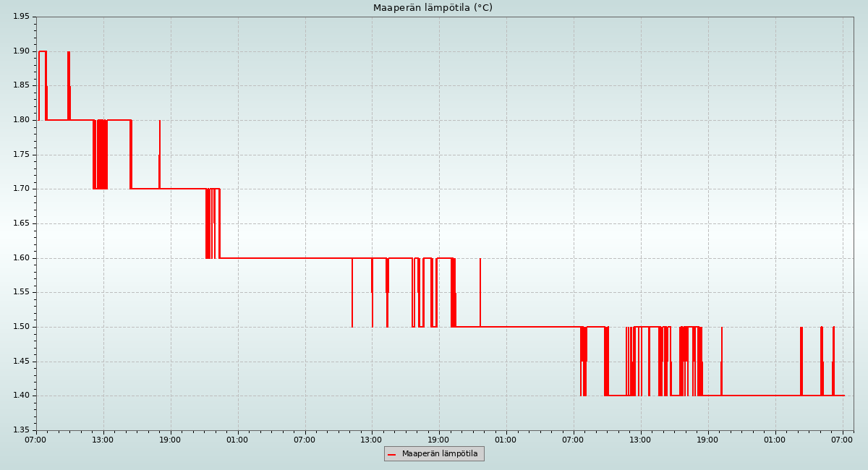Click the 1.45 y-axis tick label
868x470 pixels.
pyautogui.click(x=21, y=362)
